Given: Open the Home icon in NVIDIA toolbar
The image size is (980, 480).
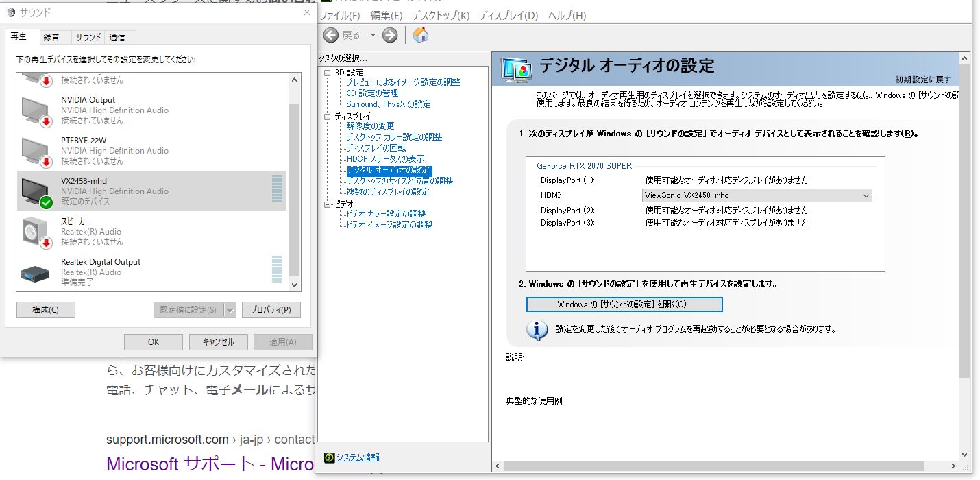Looking at the screenshot, I should pos(421,35).
